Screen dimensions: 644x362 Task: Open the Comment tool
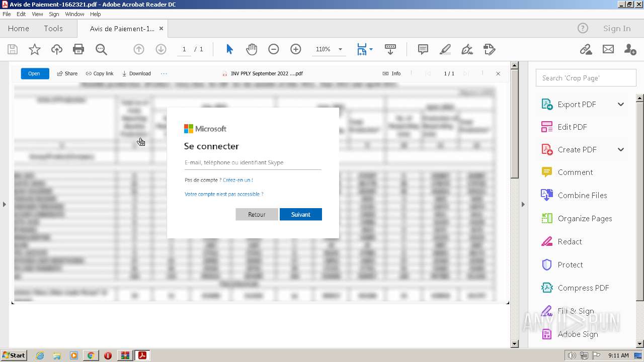(x=575, y=172)
